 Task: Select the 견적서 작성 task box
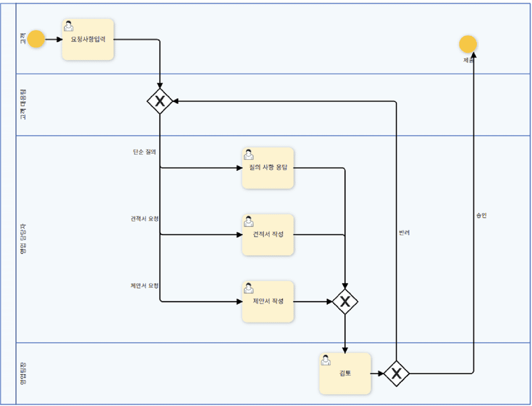tap(268, 235)
